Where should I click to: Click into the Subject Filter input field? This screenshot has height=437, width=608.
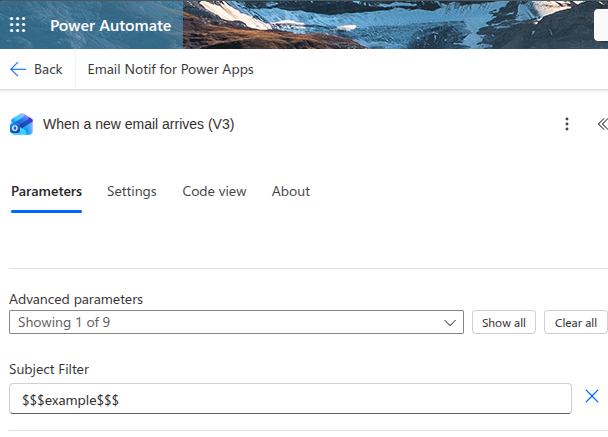(290, 399)
